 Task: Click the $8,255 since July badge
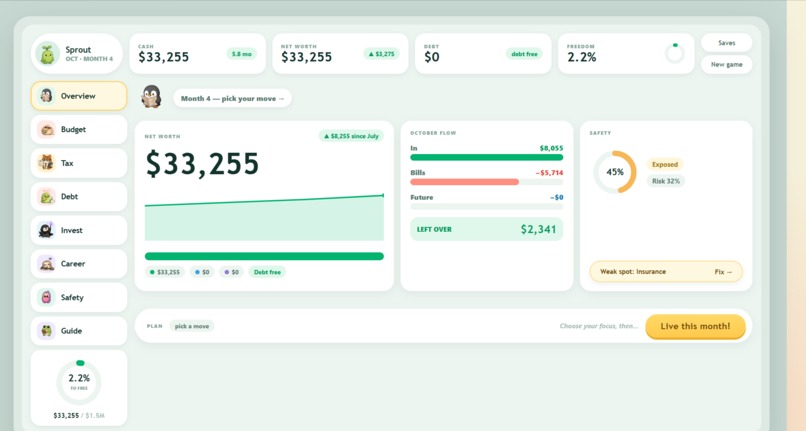coord(351,136)
